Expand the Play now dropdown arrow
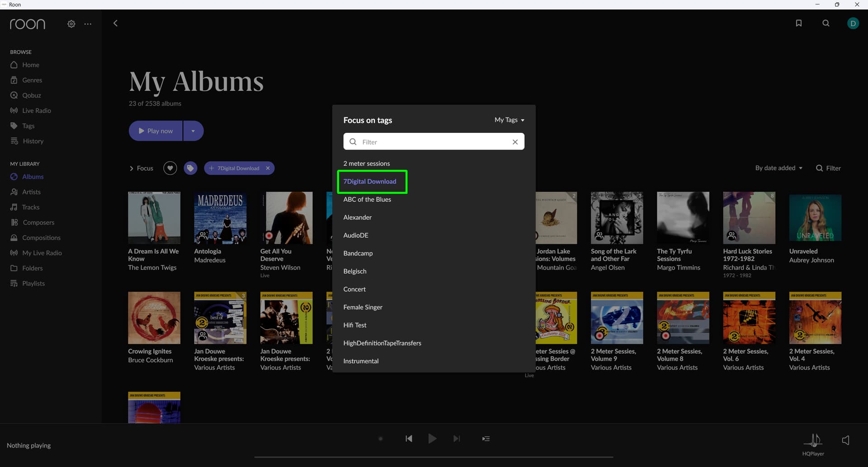Viewport: 868px width, 467px height. [193, 131]
